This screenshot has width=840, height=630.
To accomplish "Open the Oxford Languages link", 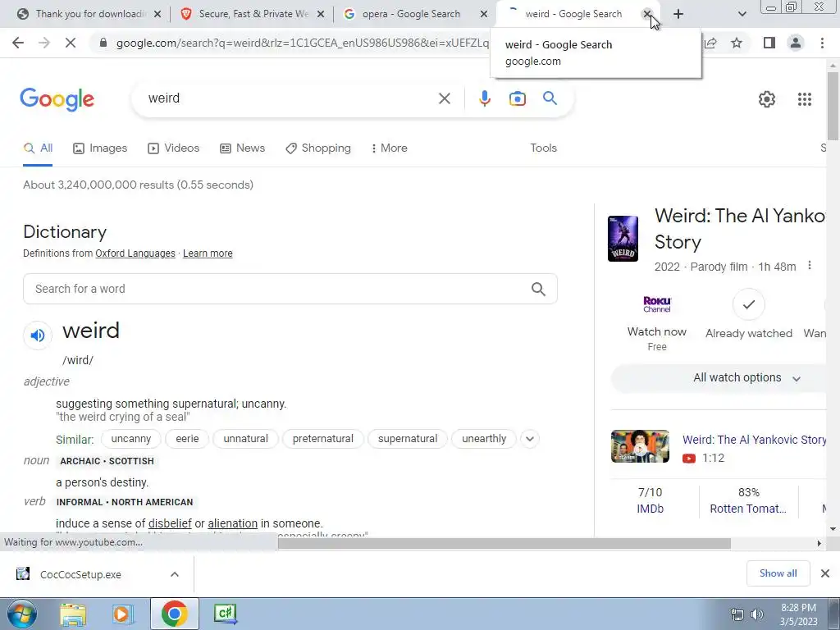I will 135,253.
